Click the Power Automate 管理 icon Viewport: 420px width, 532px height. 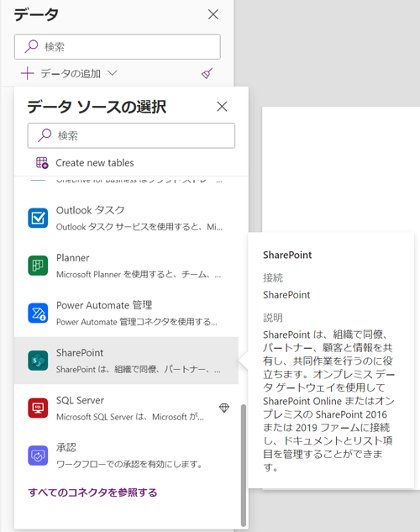coord(38,313)
